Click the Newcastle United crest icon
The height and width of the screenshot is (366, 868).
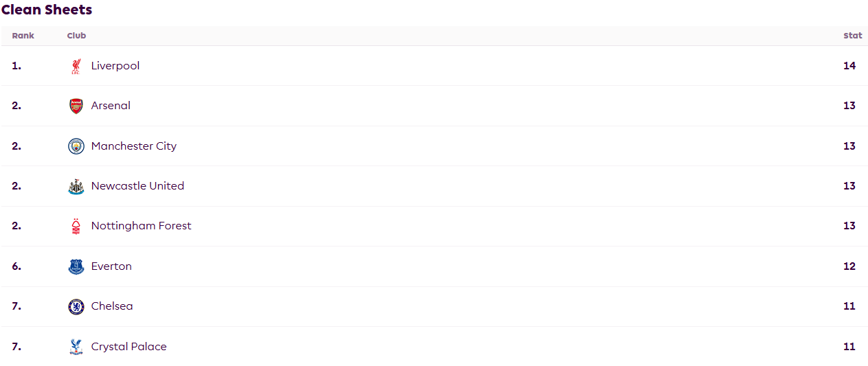point(76,186)
